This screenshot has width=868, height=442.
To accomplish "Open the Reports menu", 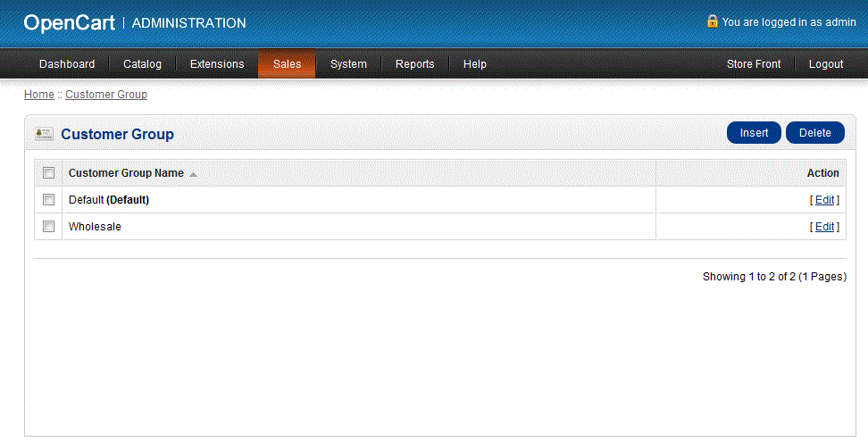I will point(414,64).
